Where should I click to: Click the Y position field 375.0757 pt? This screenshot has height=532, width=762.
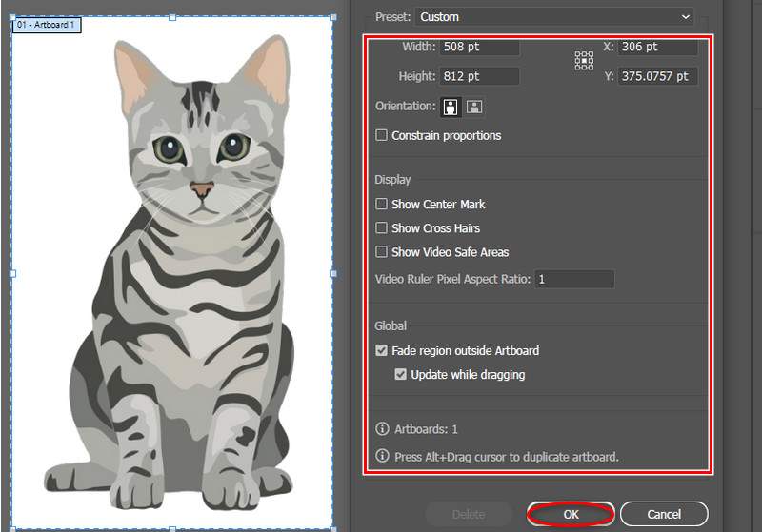pos(657,76)
